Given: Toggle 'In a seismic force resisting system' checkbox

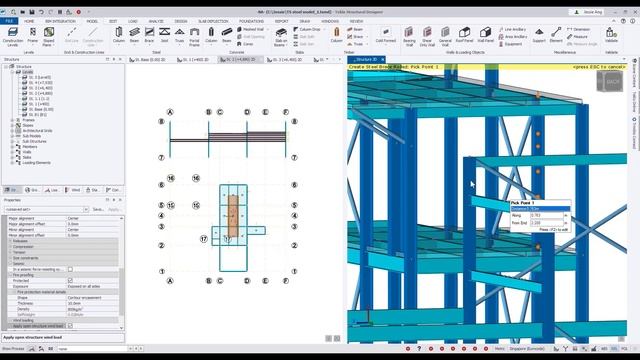Looking at the screenshot, I should [x=70, y=269].
